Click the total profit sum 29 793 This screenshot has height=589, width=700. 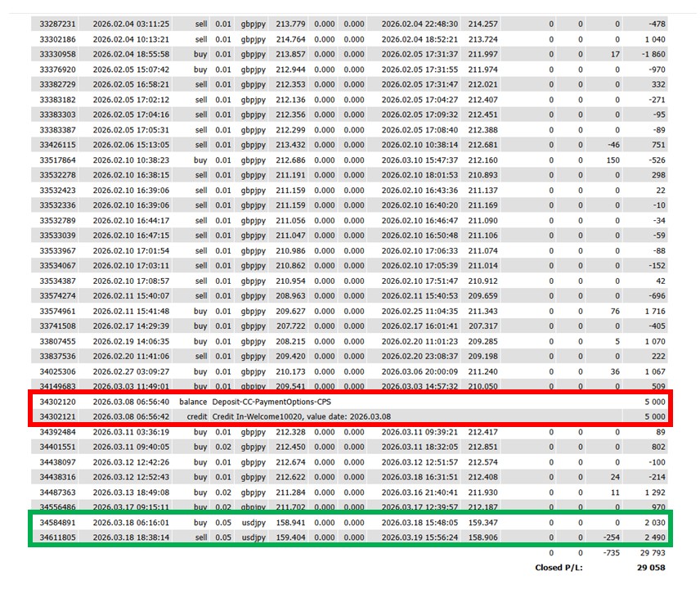coord(648,552)
